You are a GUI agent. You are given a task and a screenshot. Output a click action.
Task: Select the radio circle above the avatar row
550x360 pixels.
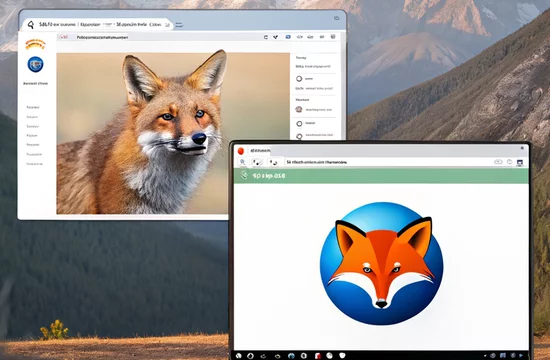click(x=299, y=79)
